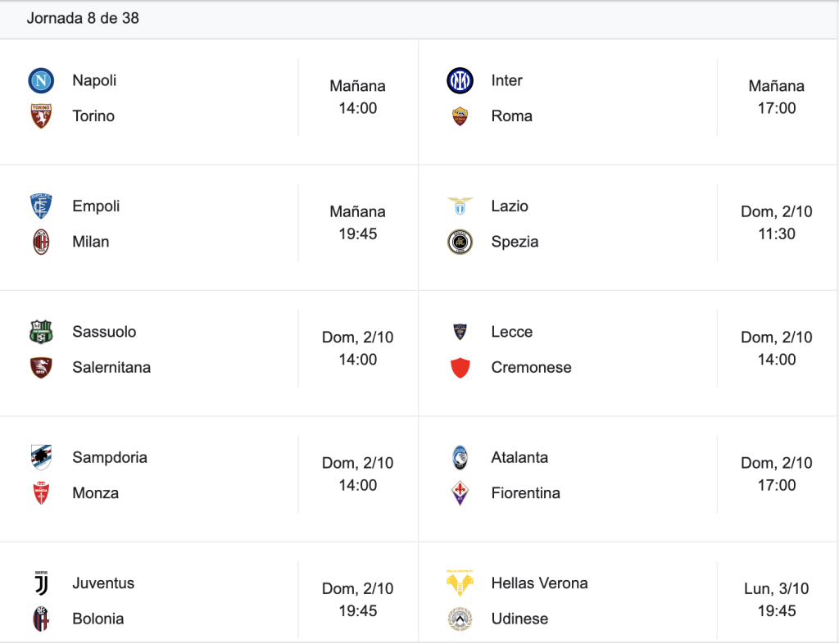Open the Udinese team name link

519,619
